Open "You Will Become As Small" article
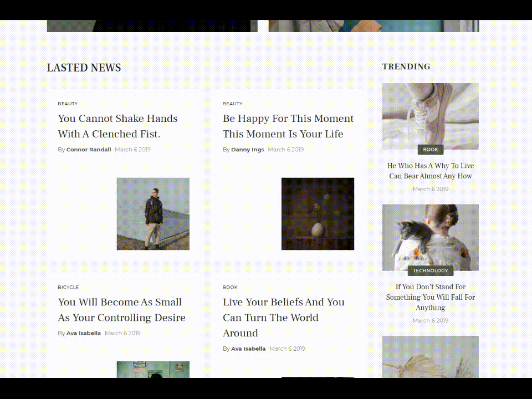 121,310
